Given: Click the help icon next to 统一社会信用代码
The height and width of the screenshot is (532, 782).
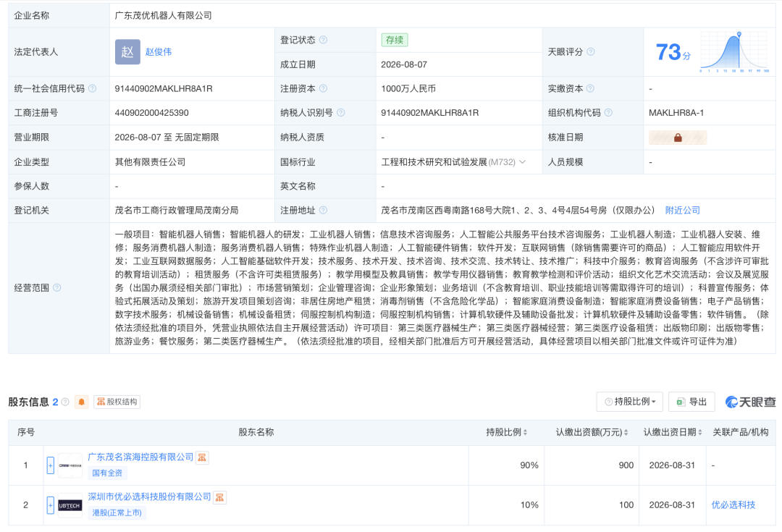Looking at the screenshot, I should click(92, 88).
